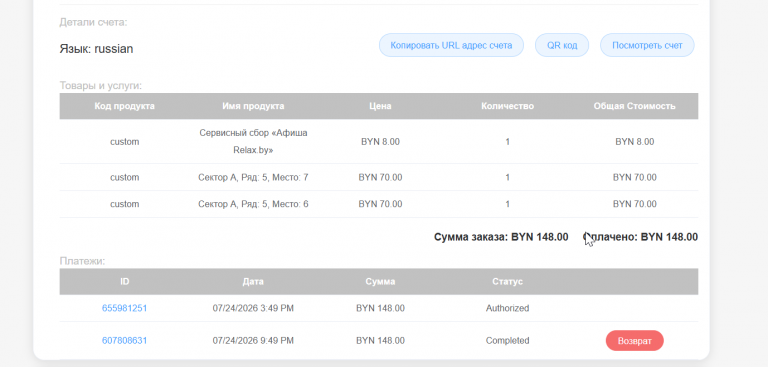Click quantity '1' in Сервисный сбор row

click(x=507, y=142)
